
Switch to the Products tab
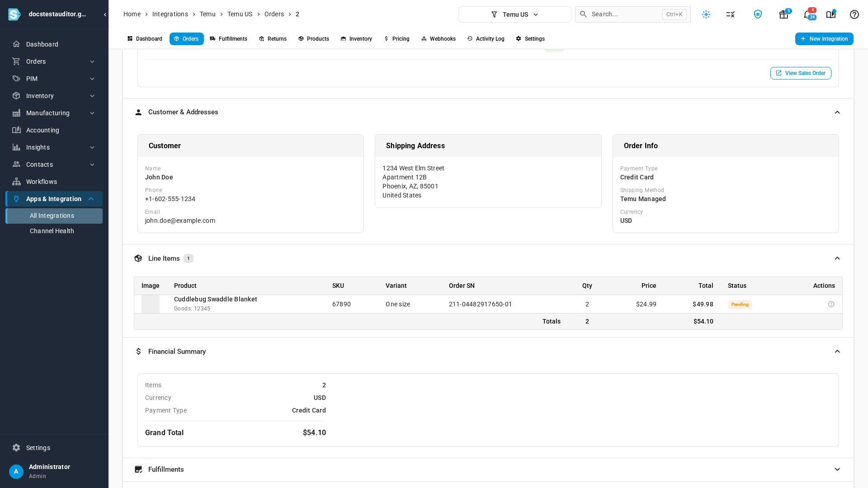(x=314, y=39)
